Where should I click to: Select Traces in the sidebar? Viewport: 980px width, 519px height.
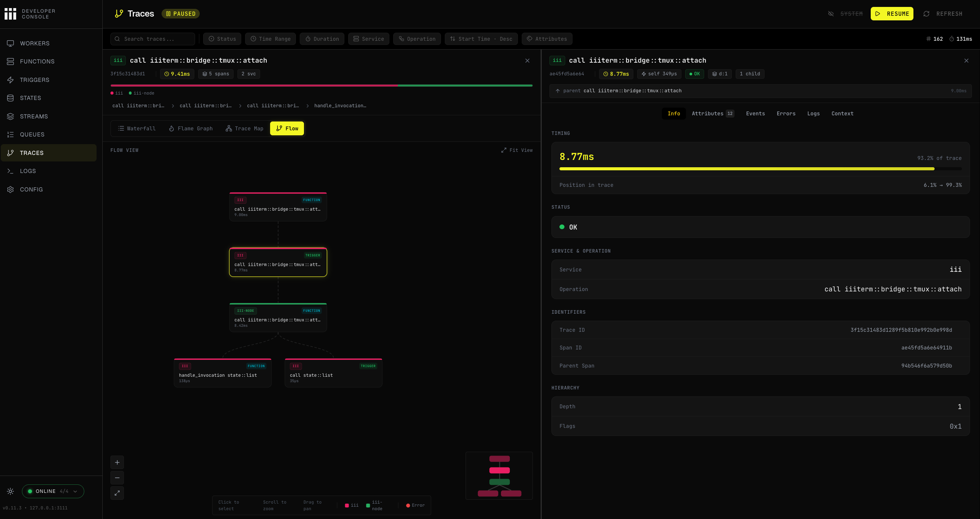48,153
